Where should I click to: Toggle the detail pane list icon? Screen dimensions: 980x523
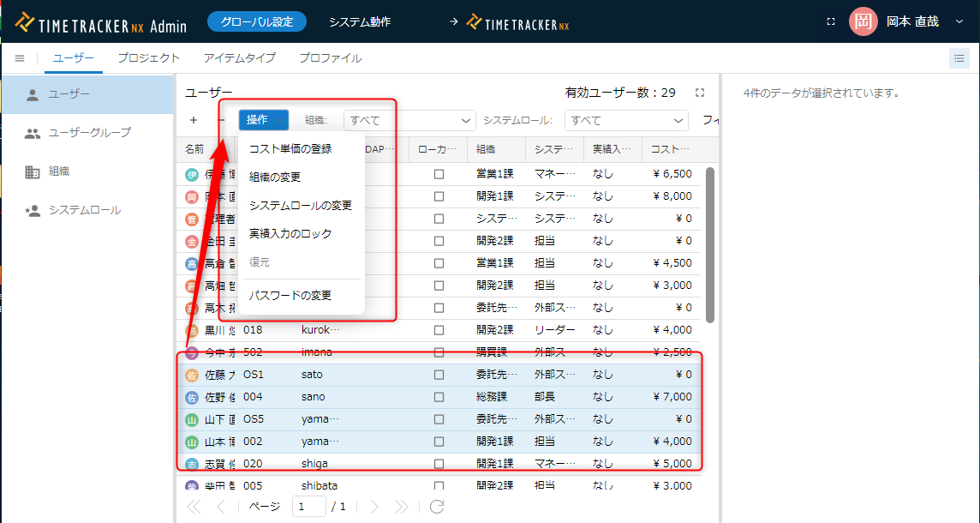click(958, 58)
